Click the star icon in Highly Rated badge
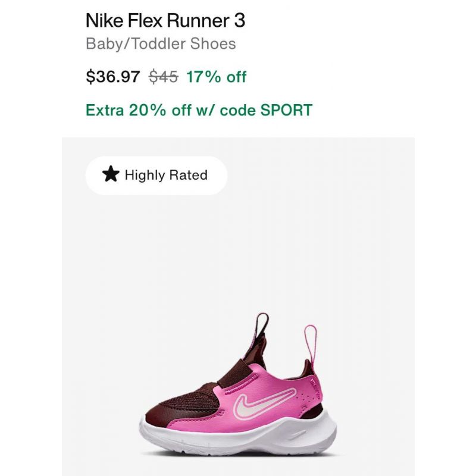 point(111,174)
